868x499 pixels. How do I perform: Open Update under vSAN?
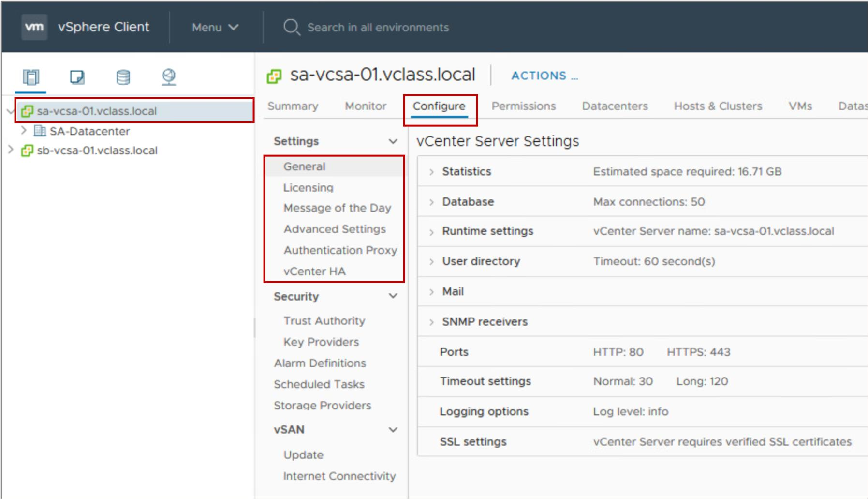pyautogui.click(x=303, y=455)
